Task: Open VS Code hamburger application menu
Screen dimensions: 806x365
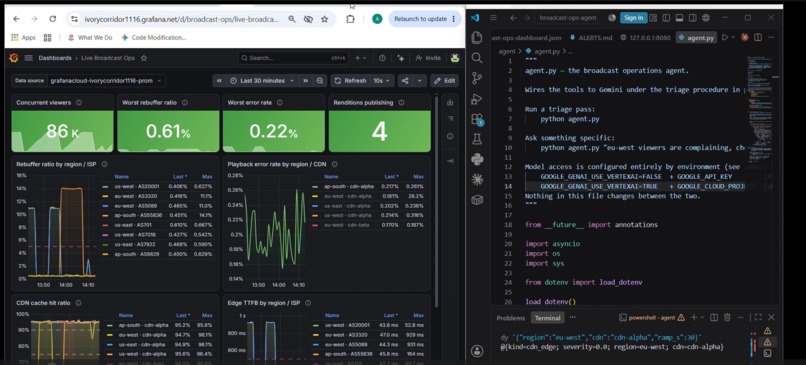Action: [x=493, y=17]
